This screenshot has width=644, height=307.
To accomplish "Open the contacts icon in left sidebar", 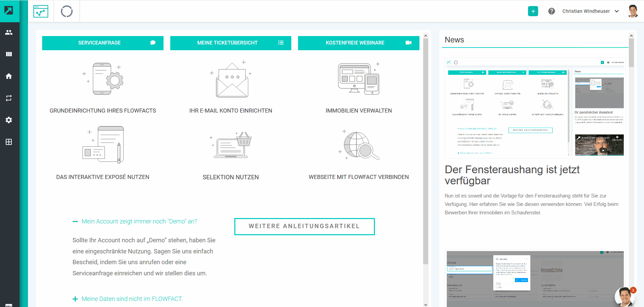I will tap(9, 32).
